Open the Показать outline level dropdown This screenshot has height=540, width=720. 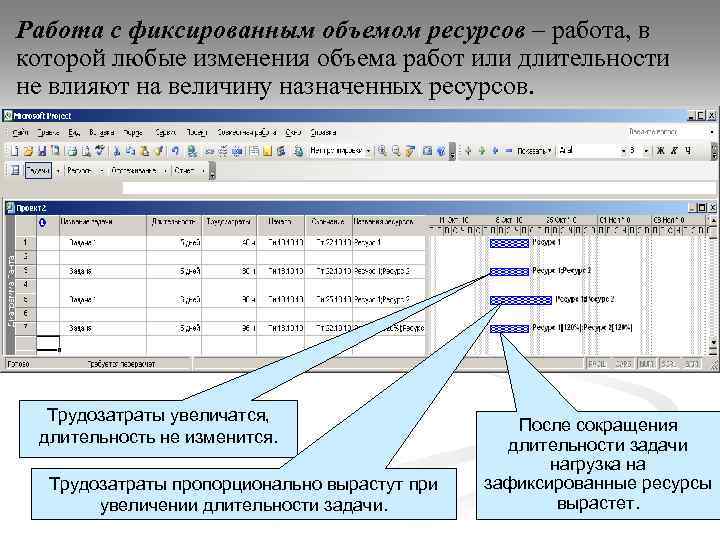pos(534,151)
